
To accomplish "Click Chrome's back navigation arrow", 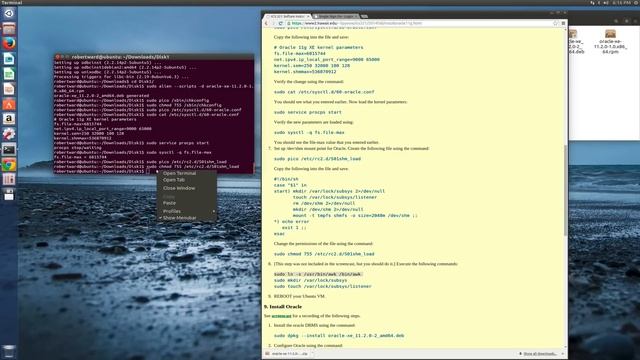I will [267, 23].
